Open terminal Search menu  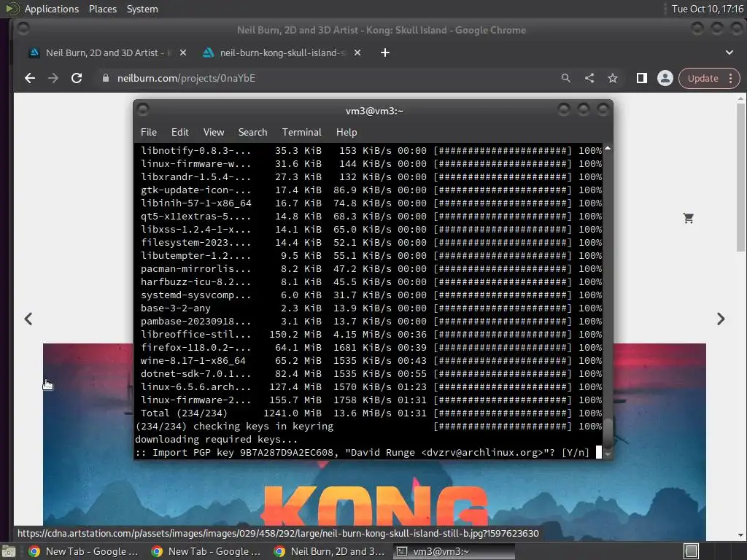[x=252, y=132]
